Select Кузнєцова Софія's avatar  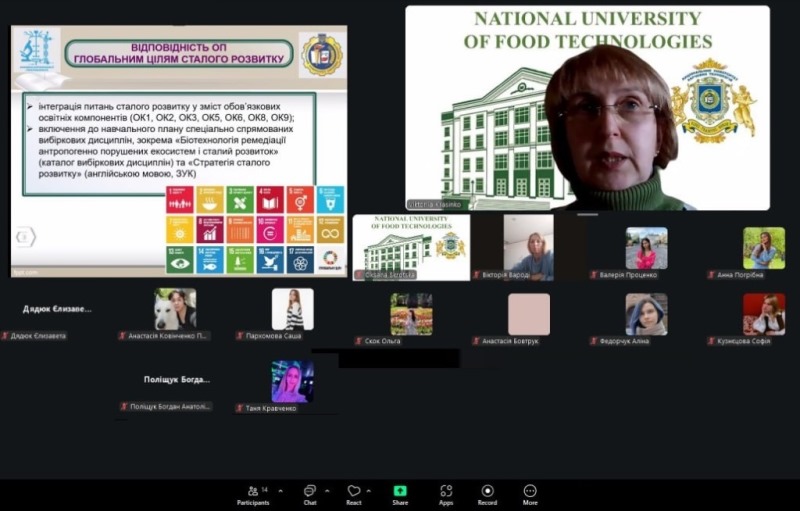(x=764, y=314)
